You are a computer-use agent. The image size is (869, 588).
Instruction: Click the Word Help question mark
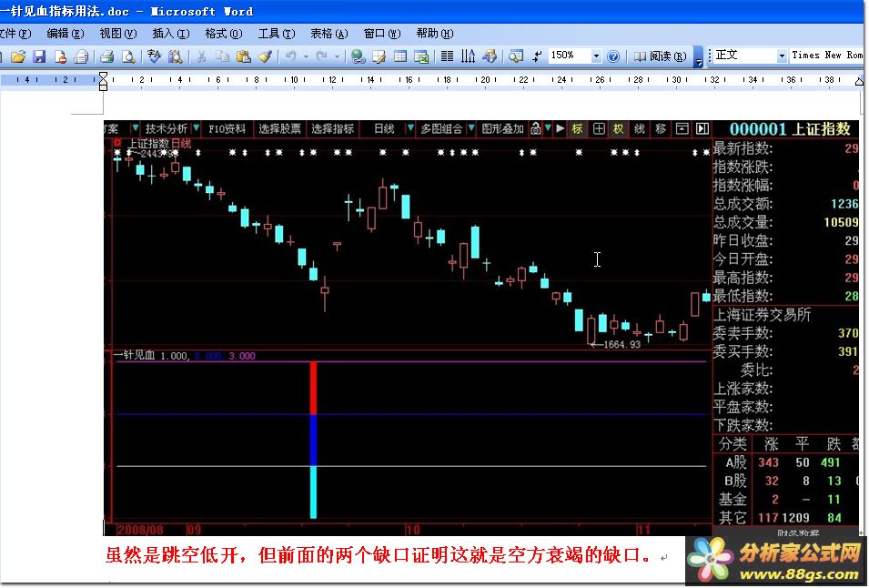click(613, 56)
